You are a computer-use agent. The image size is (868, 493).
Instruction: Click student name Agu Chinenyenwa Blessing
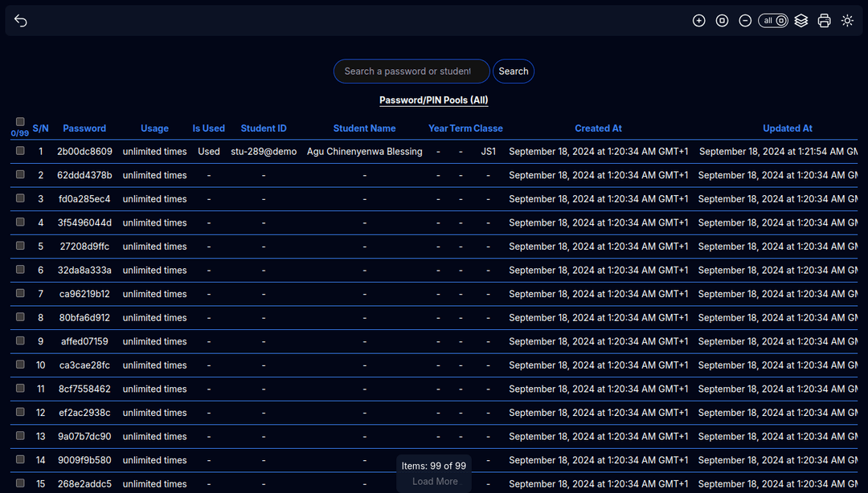click(364, 152)
